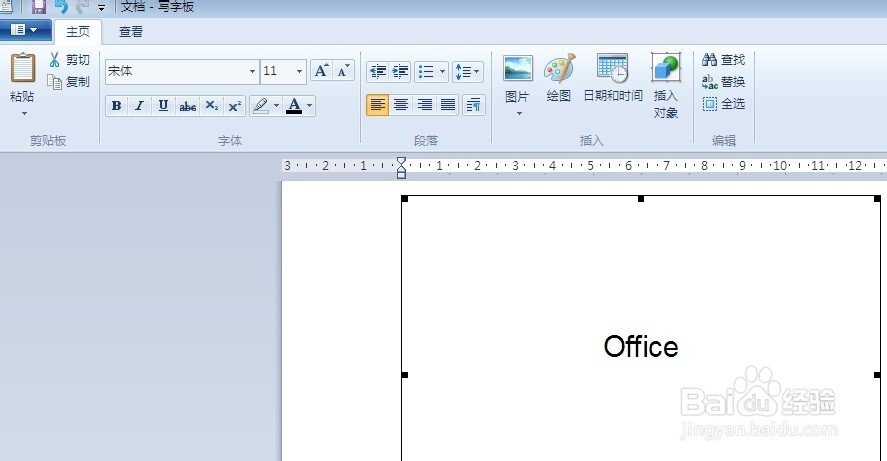887x461 pixels.
Task: Click 插入对象 insert object icon
Action: point(666,85)
